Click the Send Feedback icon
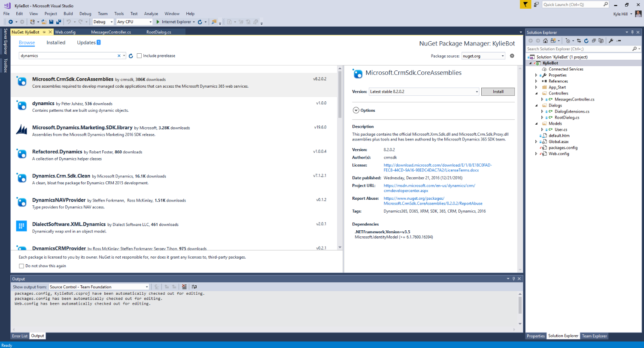 pos(537,4)
